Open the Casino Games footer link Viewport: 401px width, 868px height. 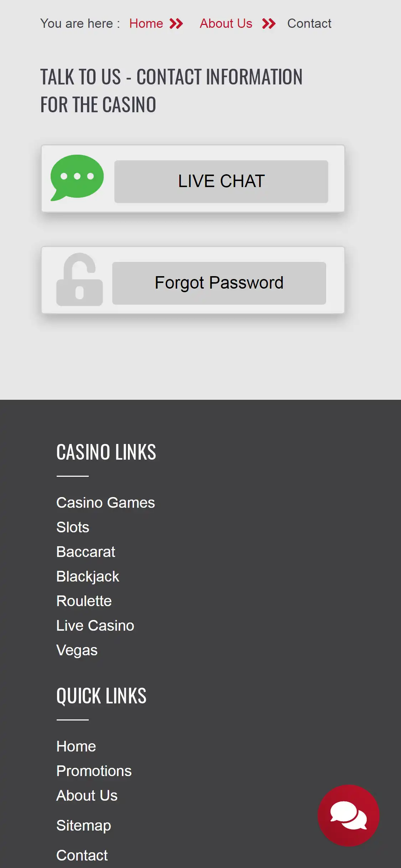click(x=106, y=503)
